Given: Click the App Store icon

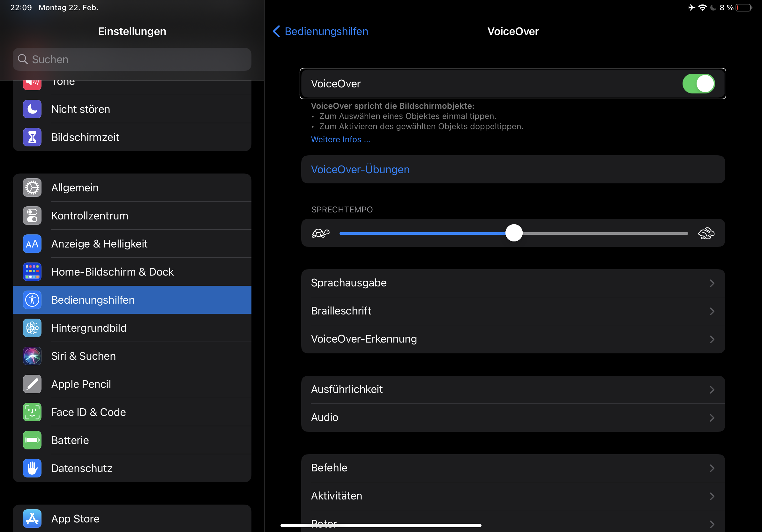Looking at the screenshot, I should pyautogui.click(x=32, y=518).
